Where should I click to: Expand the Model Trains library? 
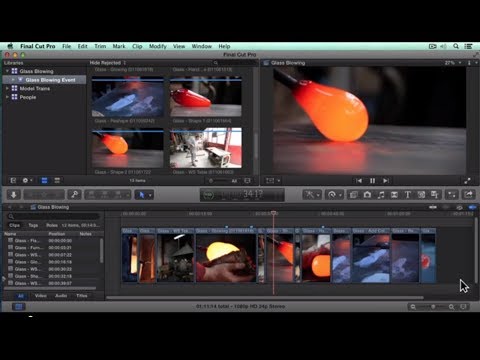pyautogui.click(x=7, y=88)
